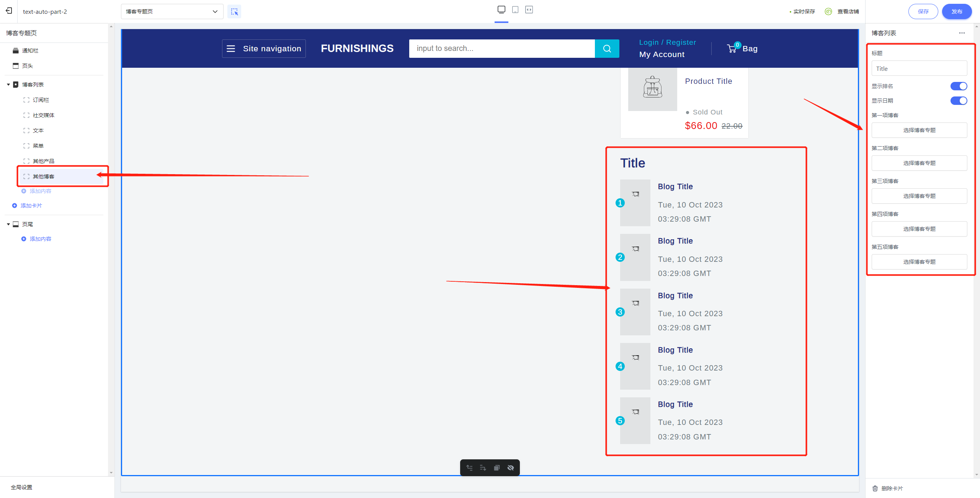The width and height of the screenshot is (980, 498).
Task: Click the 发布 publish button
Action: (956, 11)
